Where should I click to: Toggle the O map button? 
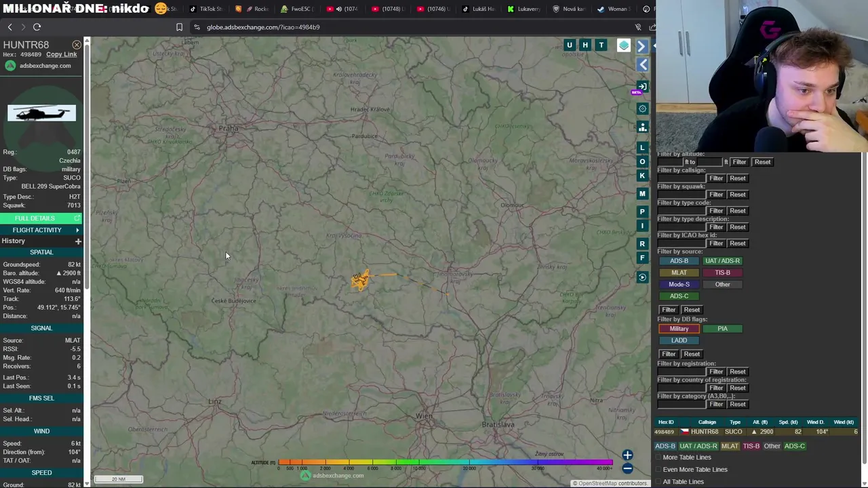tap(642, 161)
